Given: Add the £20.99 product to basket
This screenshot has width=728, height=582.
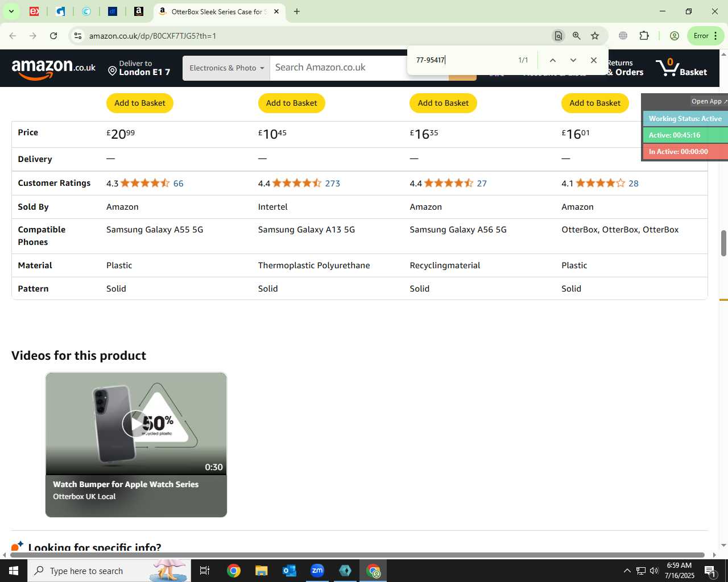Looking at the screenshot, I should coord(140,103).
